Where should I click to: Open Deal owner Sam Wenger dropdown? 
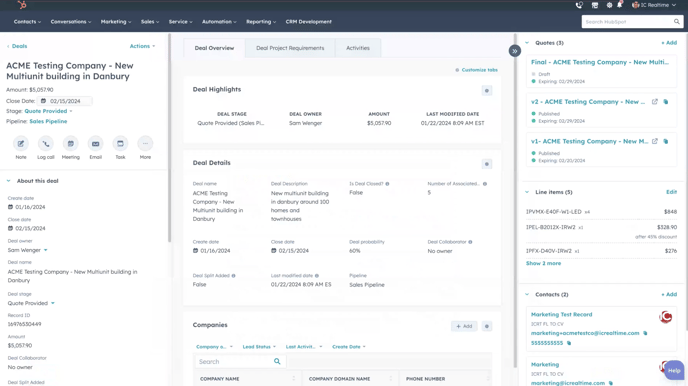click(27, 250)
